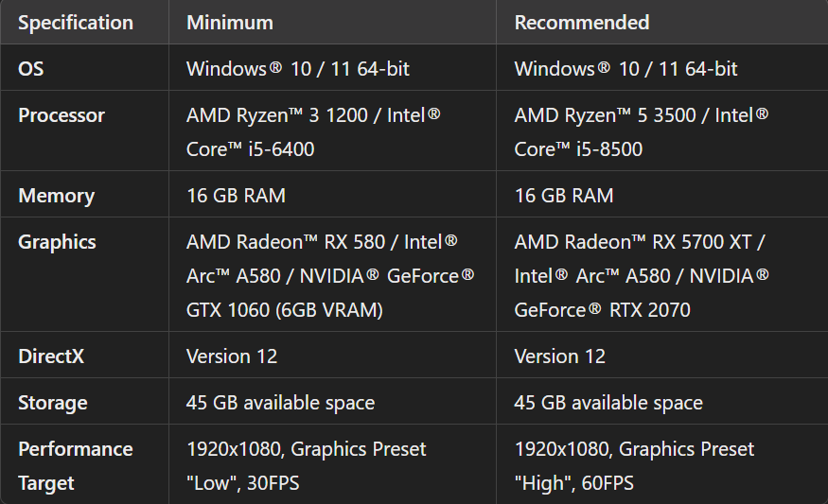Click the Recommended column header

click(x=582, y=22)
